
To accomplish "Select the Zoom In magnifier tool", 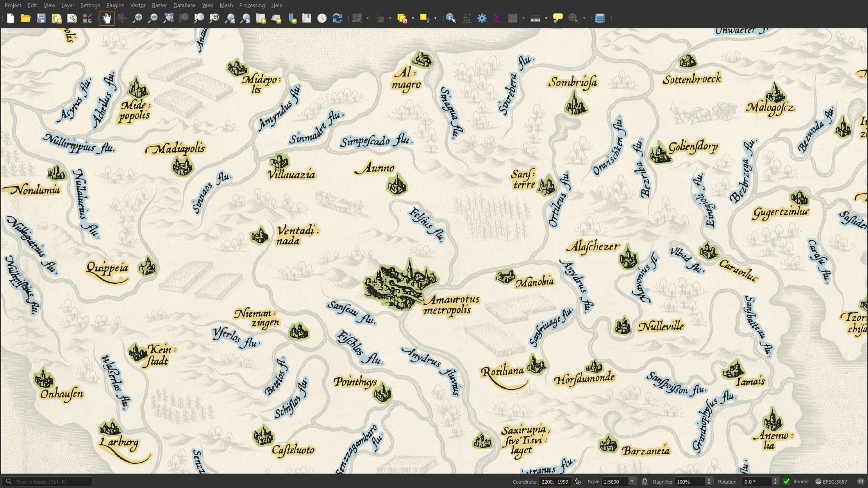I will [x=138, y=18].
